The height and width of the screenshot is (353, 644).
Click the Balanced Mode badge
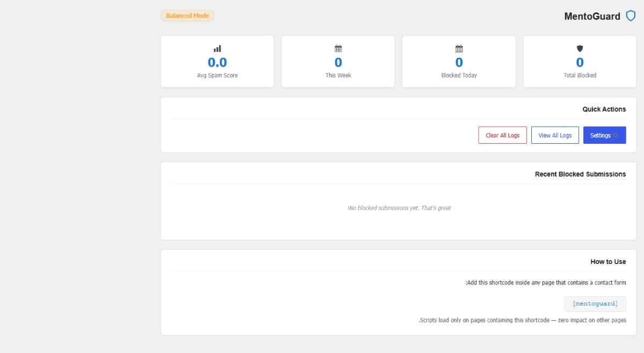point(187,16)
